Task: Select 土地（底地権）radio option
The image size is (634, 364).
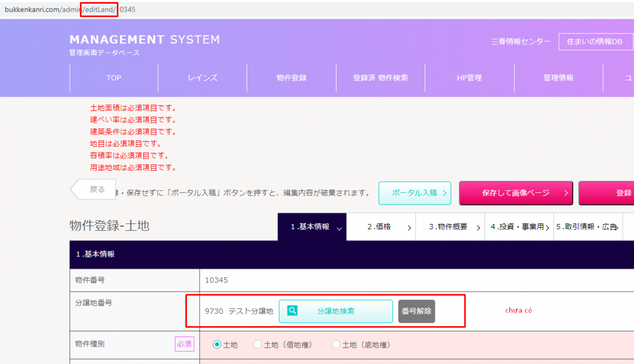Action: (x=336, y=344)
